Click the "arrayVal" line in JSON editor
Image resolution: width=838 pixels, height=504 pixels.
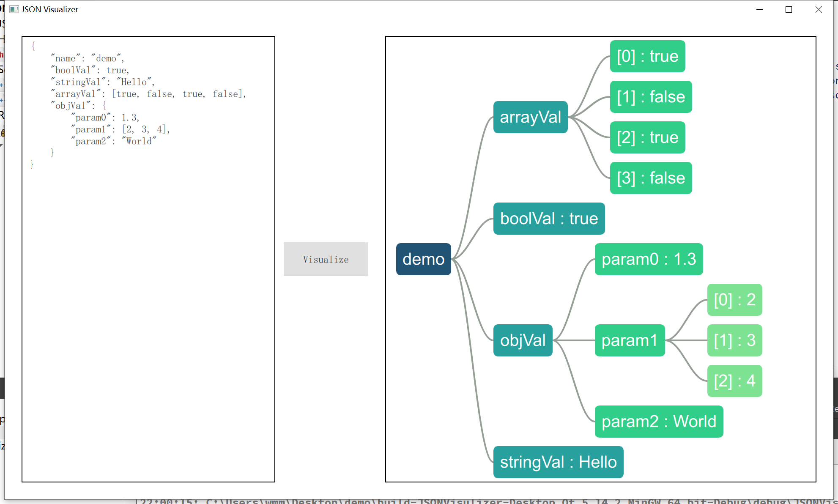click(x=148, y=94)
